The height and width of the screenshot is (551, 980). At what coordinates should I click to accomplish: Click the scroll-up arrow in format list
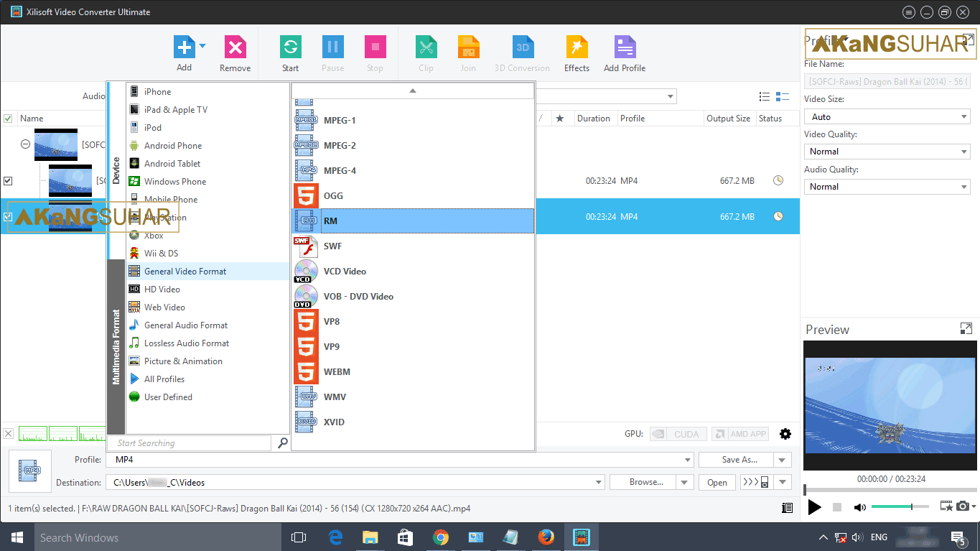(x=413, y=91)
